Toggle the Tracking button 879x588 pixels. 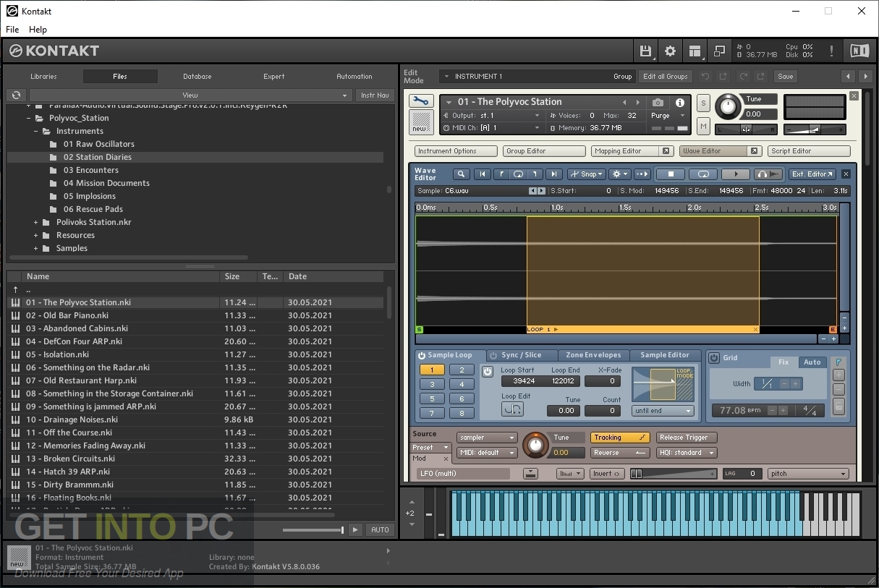click(620, 438)
